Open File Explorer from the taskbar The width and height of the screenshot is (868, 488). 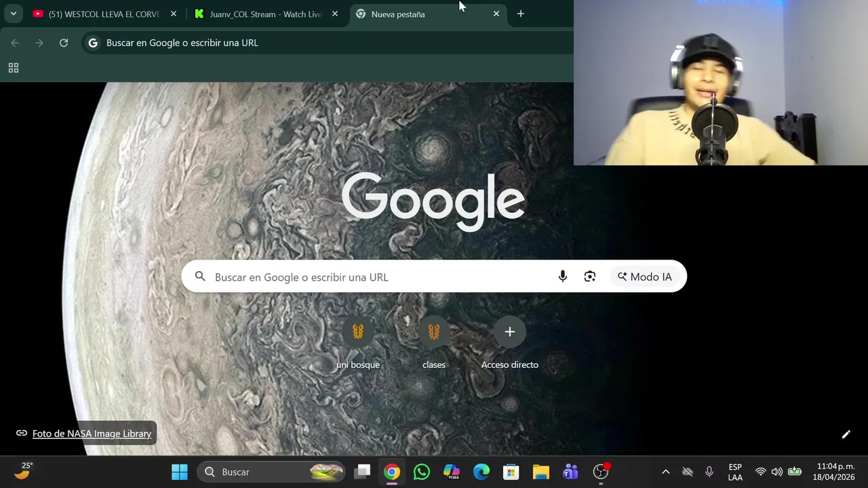540,472
